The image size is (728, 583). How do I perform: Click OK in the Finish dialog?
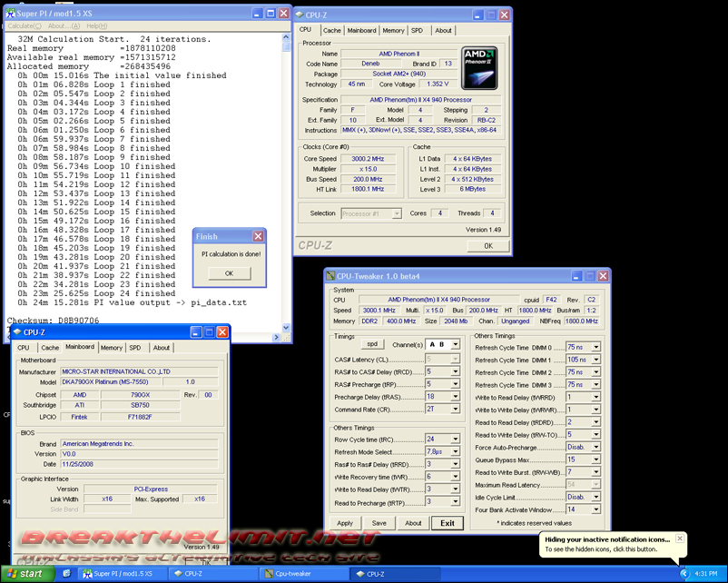230,273
